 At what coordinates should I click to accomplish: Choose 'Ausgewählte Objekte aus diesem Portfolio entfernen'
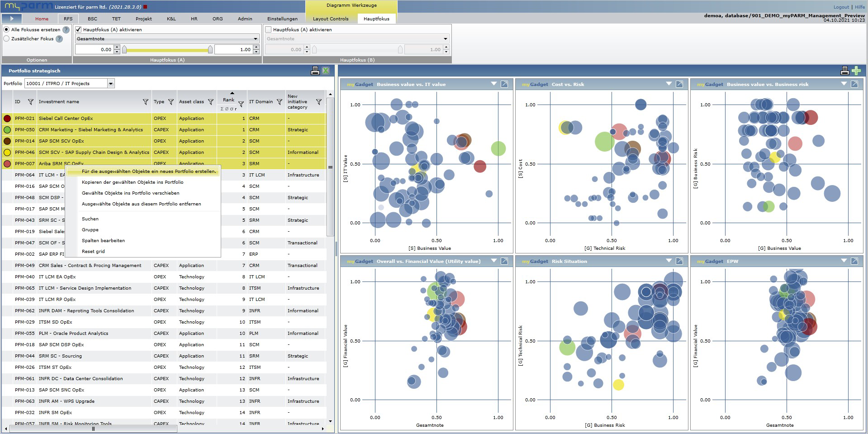(x=143, y=204)
